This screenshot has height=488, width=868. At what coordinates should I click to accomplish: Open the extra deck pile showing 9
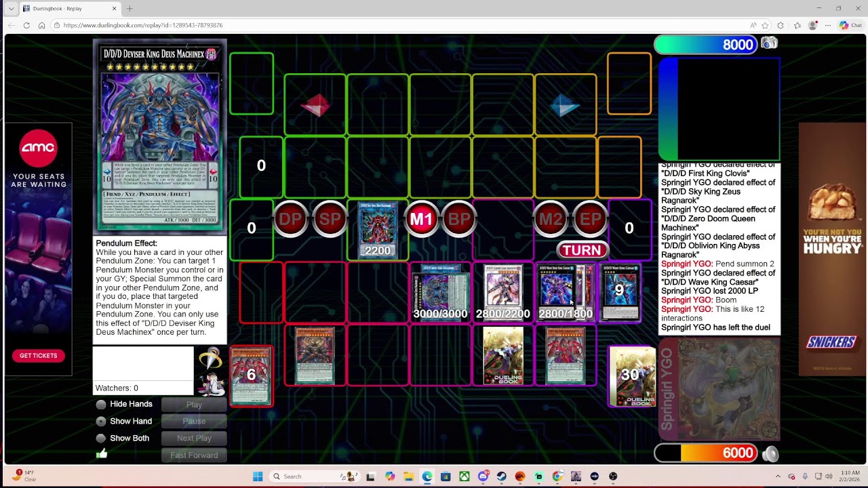point(619,292)
